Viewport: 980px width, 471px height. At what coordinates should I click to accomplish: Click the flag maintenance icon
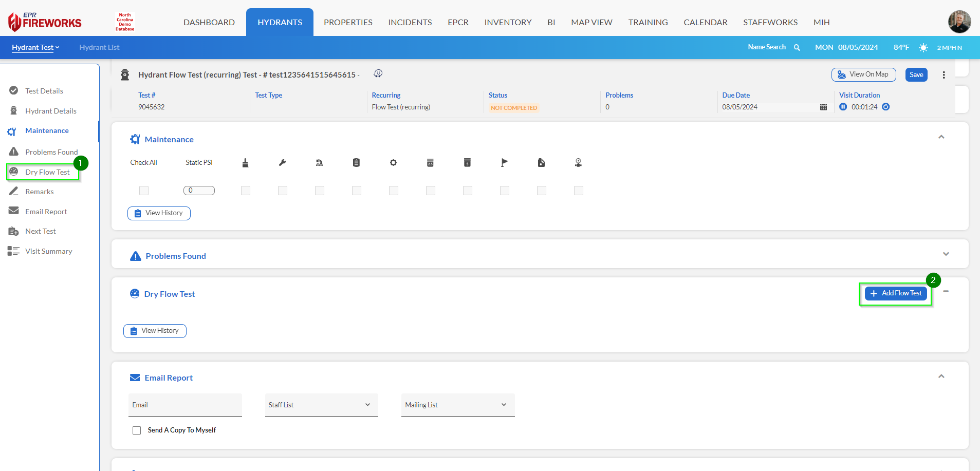(504, 163)
